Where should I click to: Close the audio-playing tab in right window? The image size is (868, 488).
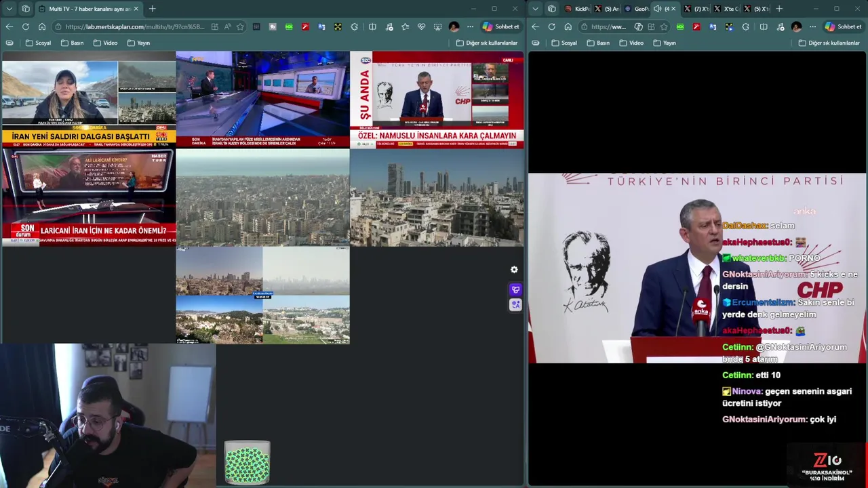(x=673, y=9)
